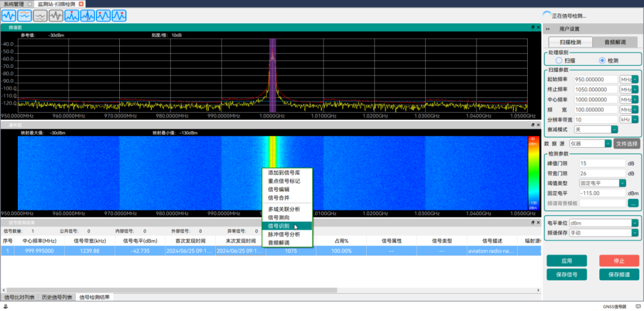Click the aviation radio signal description cell
The image size is (644, 311).
coord(492,251)
